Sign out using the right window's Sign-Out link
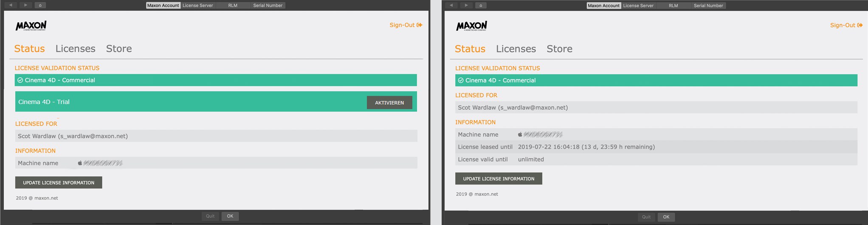868x225 pixels. 846,25
